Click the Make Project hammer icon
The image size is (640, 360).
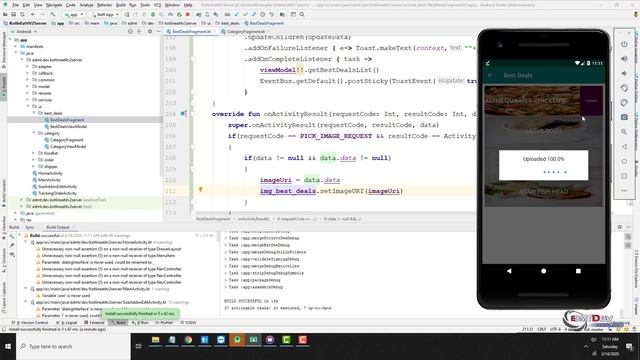coord(53,15)
